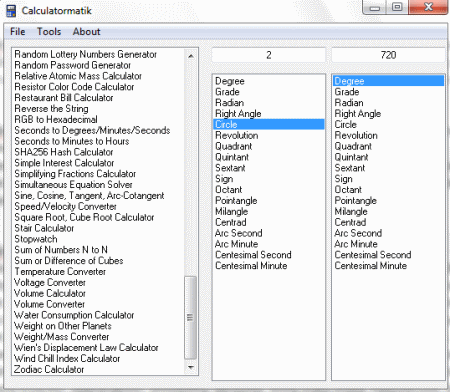
Task: Click the Calculatormatik app icon in title bar
Action: [x=11, y=11]
